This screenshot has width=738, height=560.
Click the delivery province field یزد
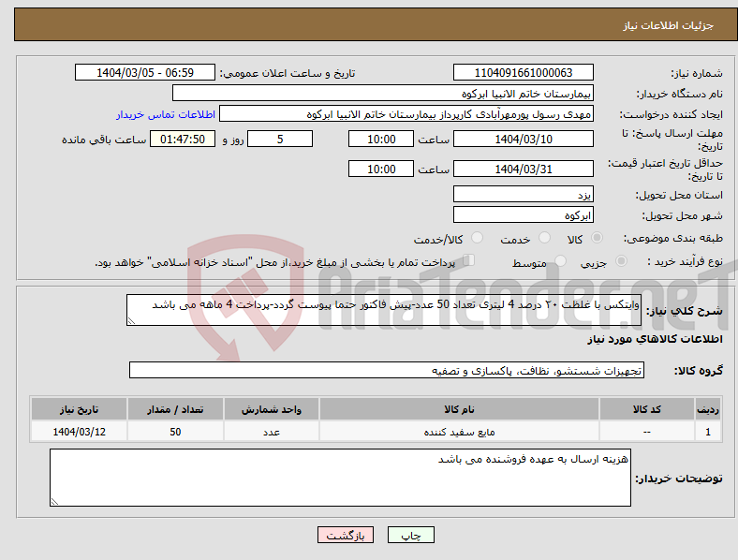524,194
